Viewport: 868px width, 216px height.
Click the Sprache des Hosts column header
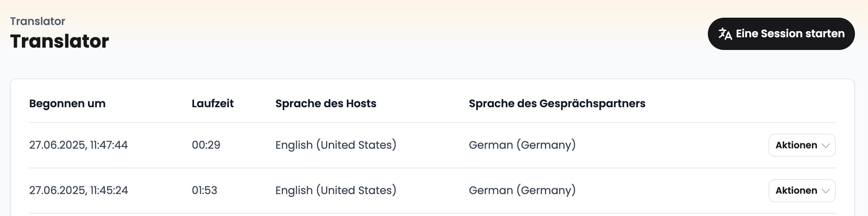(x=326, y=103)
